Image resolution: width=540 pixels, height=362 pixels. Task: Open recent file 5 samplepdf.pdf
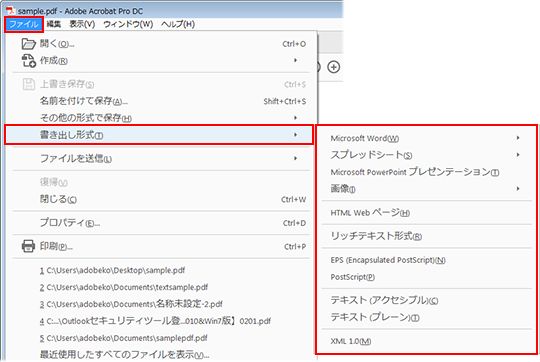(x=124, y=338)
